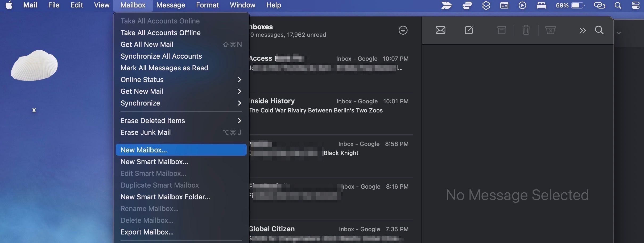This screenshot has height=243, width=644.
Task: Open the Message menu
Action: pos(171,5)
